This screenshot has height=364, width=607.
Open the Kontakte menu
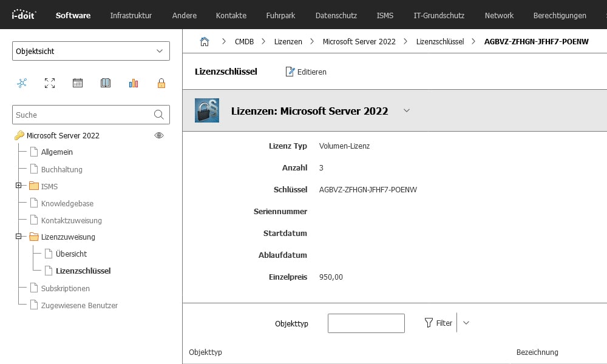[x=231, y=16]
